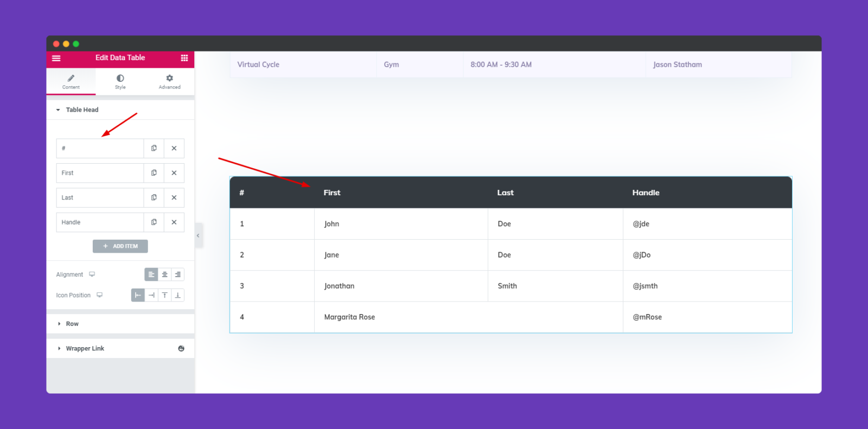Set icon position to top
The image size is (868, 429).
tap(164, 295)
